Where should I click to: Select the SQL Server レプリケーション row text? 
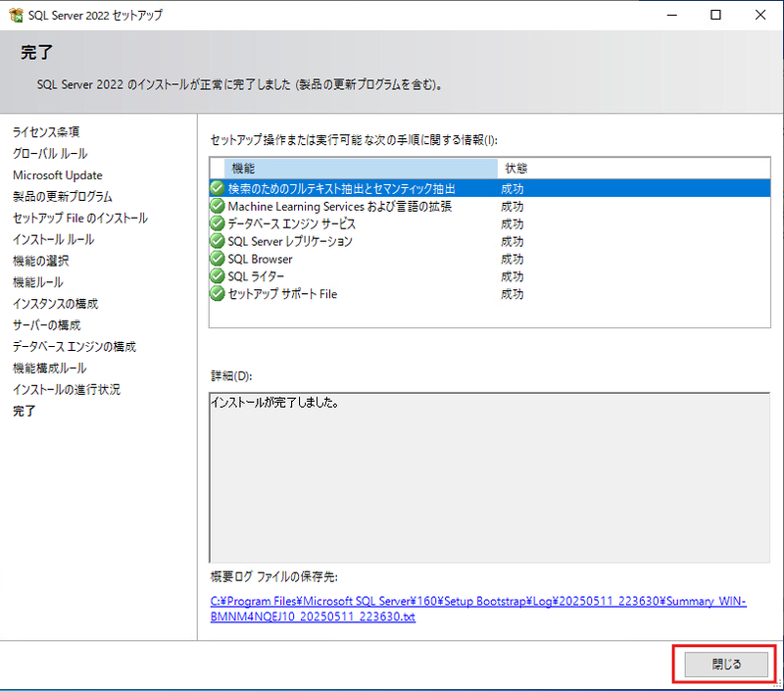coord(290,241)
